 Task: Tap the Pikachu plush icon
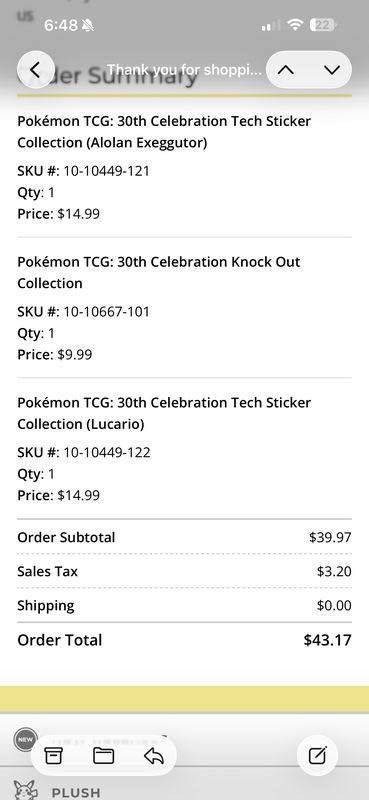click(26, 790)
